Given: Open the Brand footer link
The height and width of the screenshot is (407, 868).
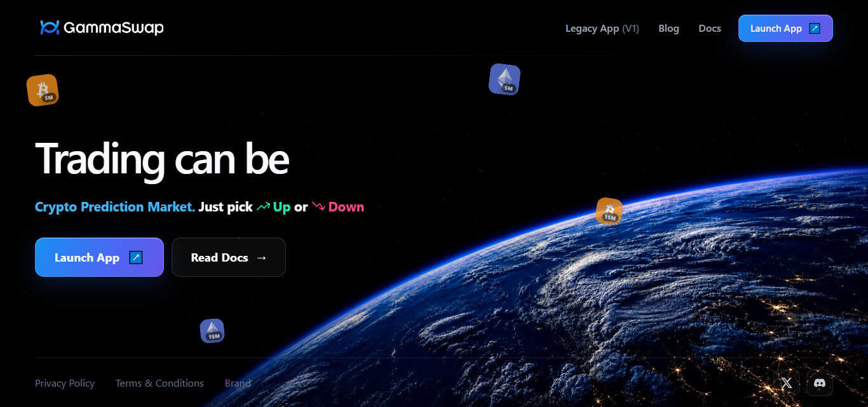Looking at the screenshot, I should 238,384.
